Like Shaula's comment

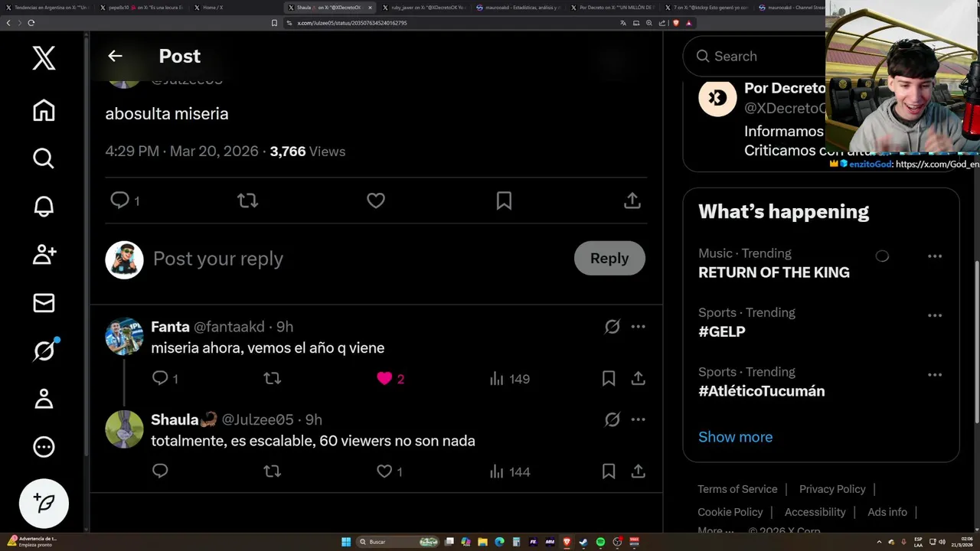tap(384, 471)
